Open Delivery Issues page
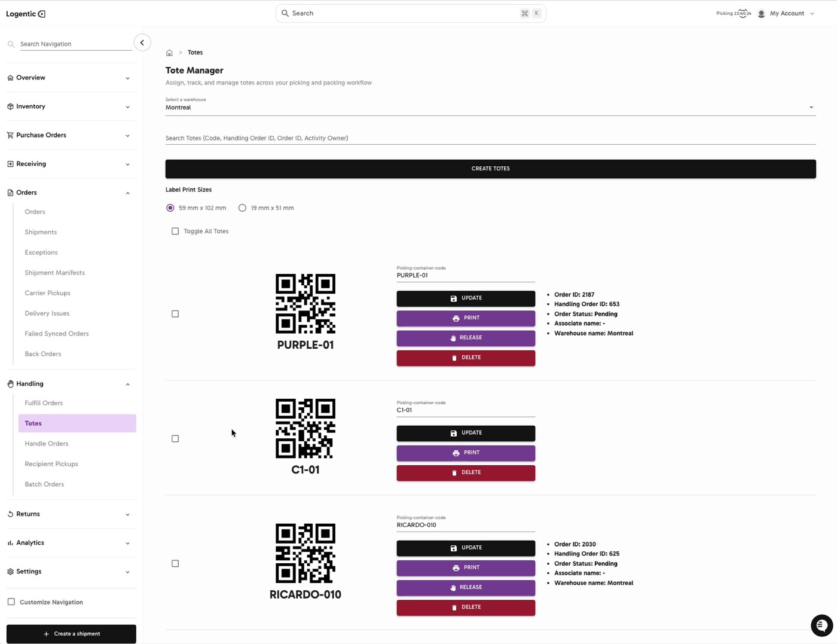The image size is (837, 644). coord(47,313)
